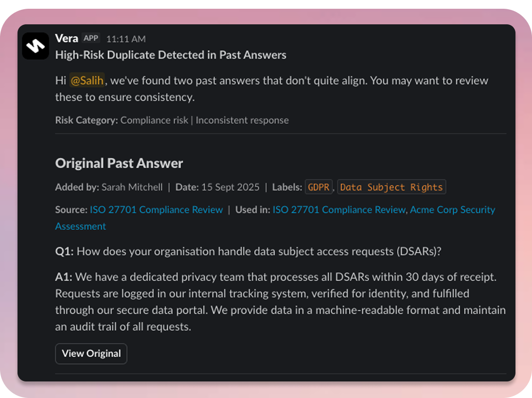The height and width of the screenshot is (398, 532).
Task: Click the Vera app avatar icon
Action: point(35,46)
